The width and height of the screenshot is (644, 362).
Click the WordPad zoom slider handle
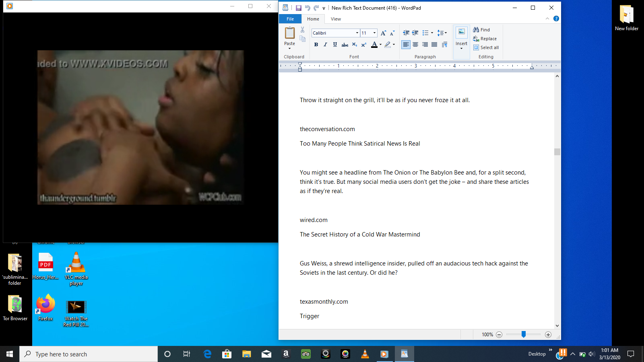pos(524,334)
